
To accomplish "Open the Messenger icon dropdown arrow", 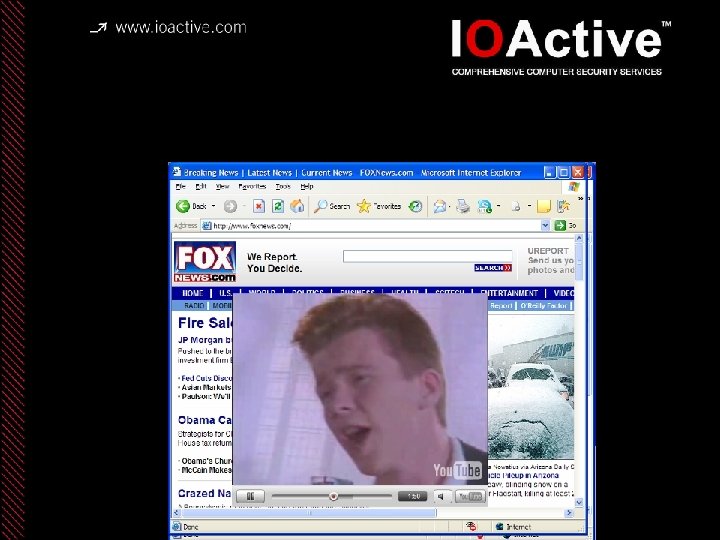I will pyautogui.click(x=499, y=206).
